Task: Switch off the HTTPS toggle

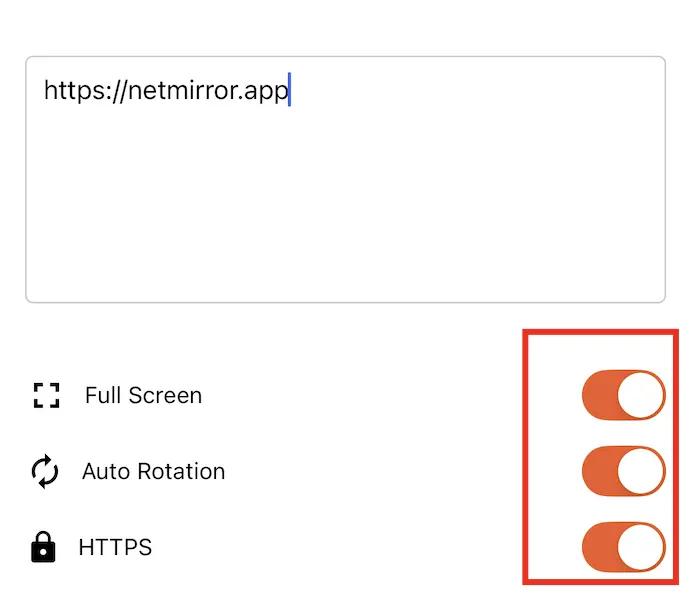Action: [624, 547]
